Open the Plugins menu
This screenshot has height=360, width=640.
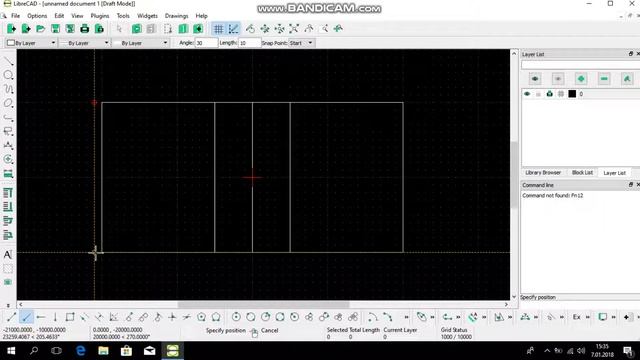pos(100,16)
